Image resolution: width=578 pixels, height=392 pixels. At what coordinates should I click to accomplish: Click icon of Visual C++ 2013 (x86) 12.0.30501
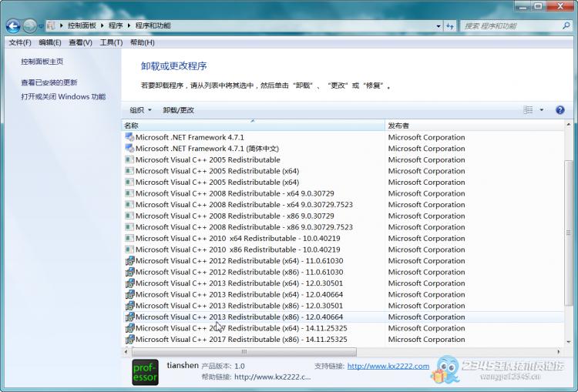tap(129, 306)
